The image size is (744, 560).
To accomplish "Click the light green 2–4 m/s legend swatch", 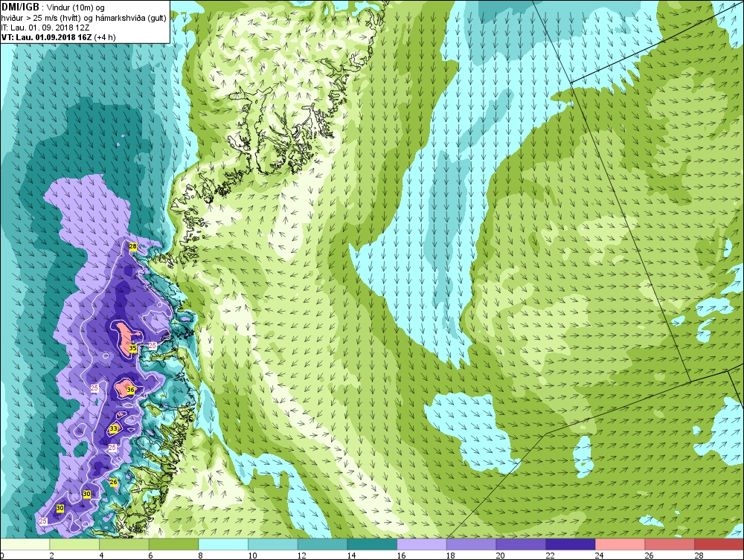I will click(x=74, y=544).
